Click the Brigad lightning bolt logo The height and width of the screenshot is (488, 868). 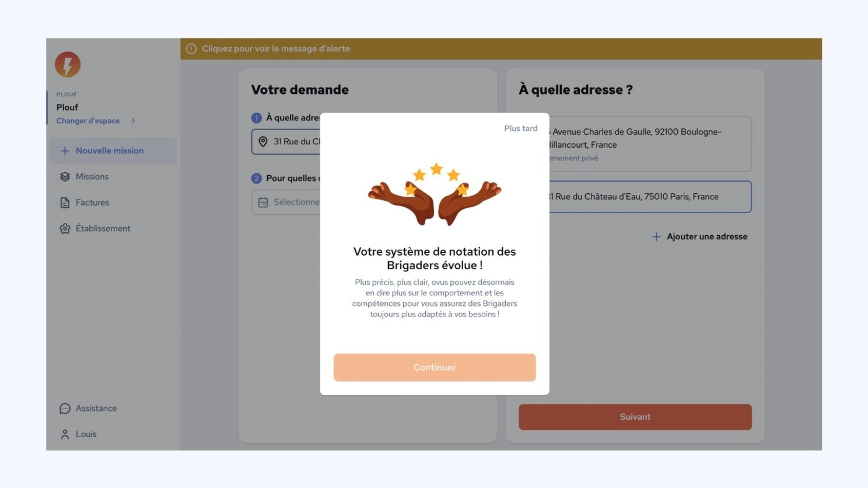(x=68, y=64)
